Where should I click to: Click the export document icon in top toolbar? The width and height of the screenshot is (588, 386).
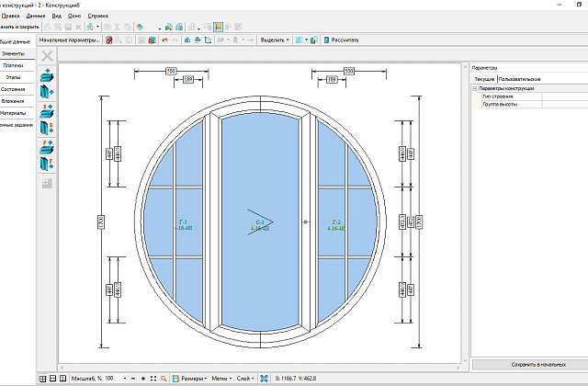(179, 27)
